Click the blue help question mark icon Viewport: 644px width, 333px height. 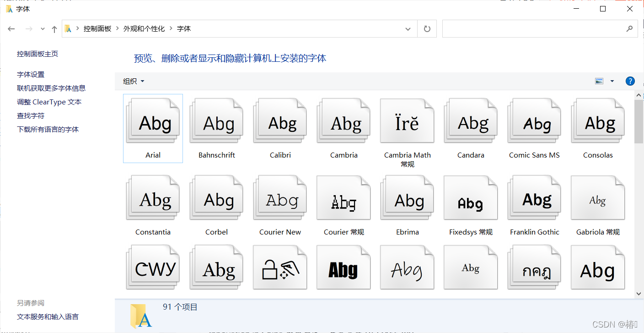[x=630, y=81]
